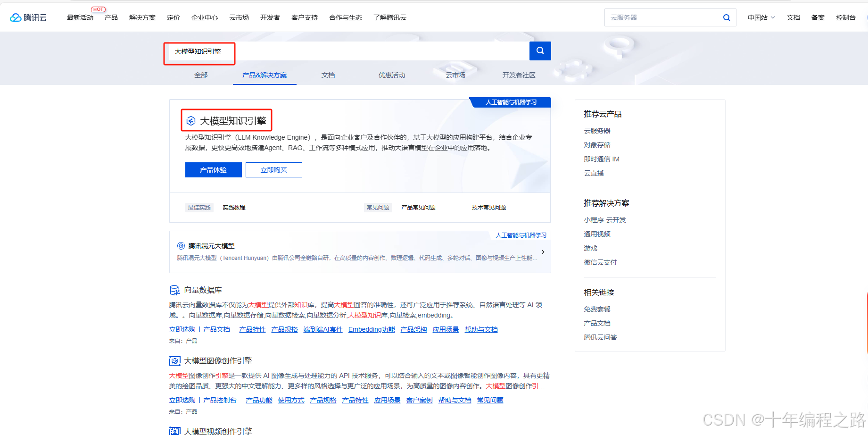Open the 备案 header link

point(818,17)
